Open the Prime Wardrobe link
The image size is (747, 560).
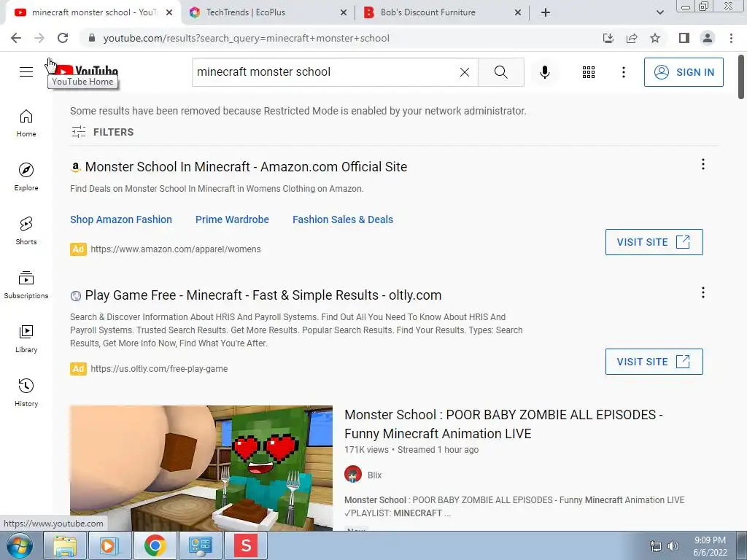pos(232,219)
